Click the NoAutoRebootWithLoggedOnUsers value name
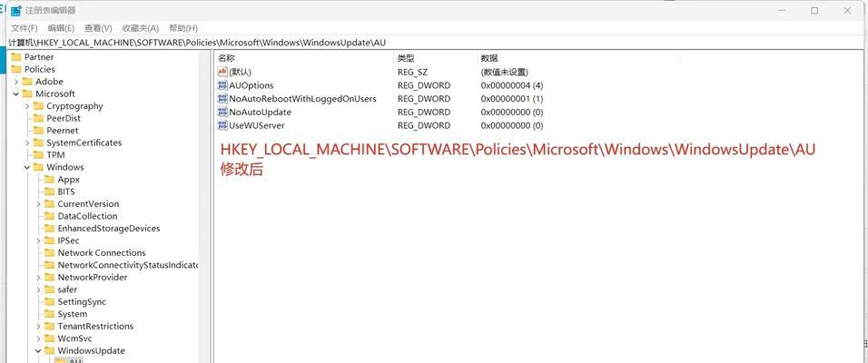Image resolution: width=868 pixels, height=363 pixels. point(303,99)
